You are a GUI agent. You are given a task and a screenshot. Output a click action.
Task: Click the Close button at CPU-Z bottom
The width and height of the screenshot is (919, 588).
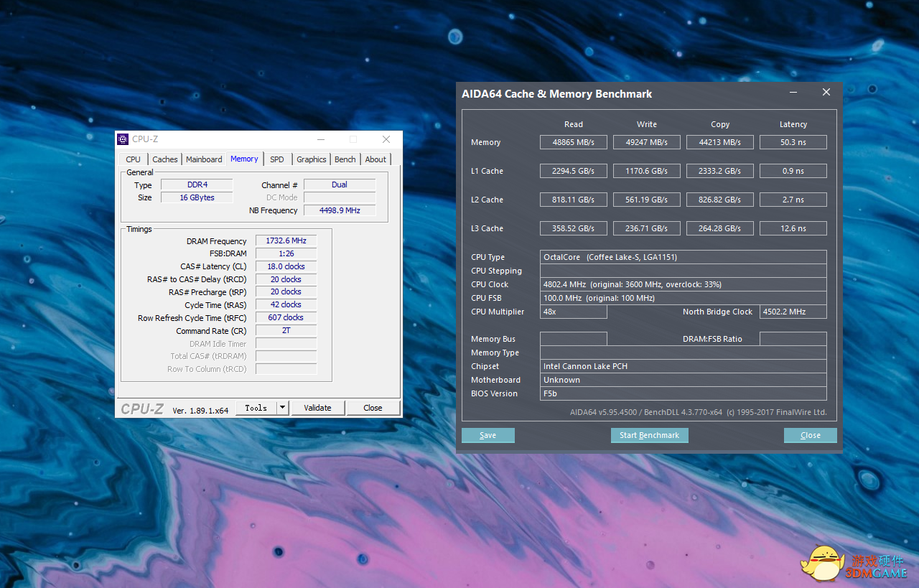pos(373,408)
